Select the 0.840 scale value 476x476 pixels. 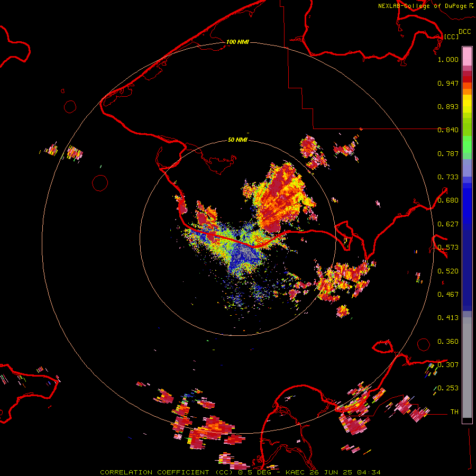click(448, 130)
